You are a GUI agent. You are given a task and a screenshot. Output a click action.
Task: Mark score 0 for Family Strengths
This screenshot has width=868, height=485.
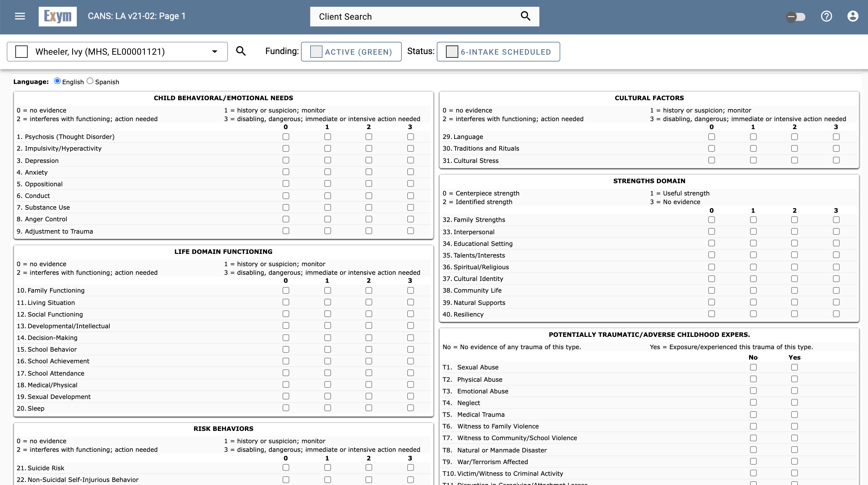pyautogui.click(x=711, y=219)
